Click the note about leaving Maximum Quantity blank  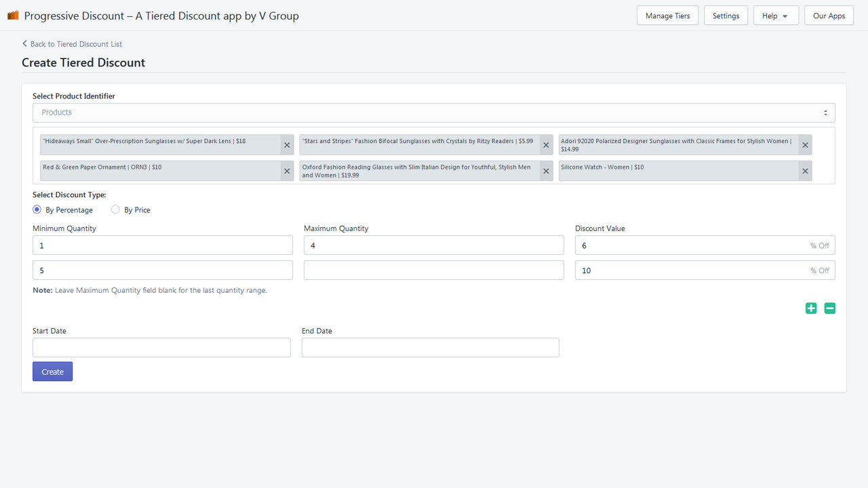(150, 290)
